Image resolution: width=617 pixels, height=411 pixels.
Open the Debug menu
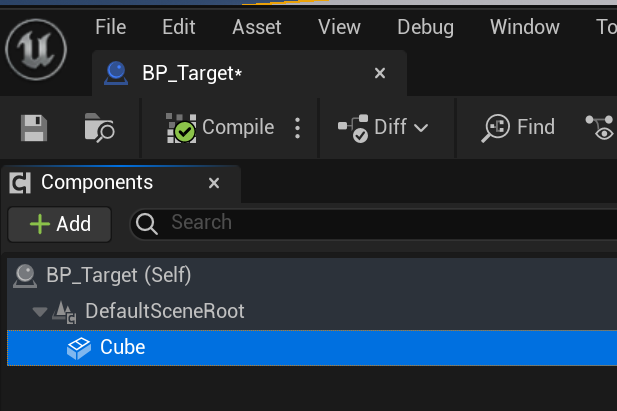click(425, 28)
